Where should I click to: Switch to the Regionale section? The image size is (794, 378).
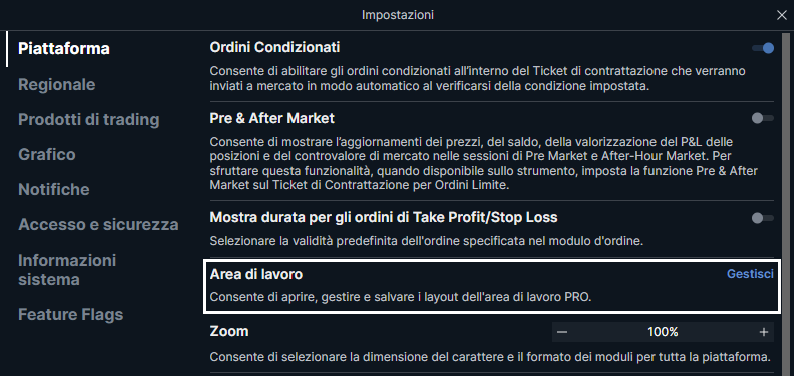pos(57,84)
